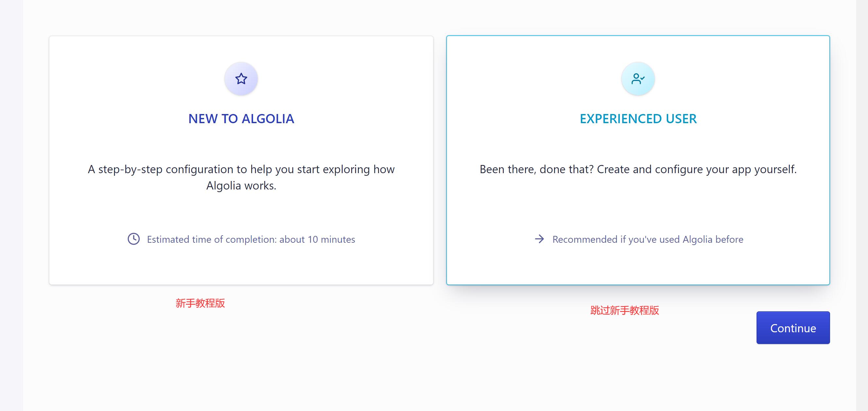The width and height of the screenshot is (868, 411).
Task: Click 'Recommended if you've used Algolia before' text
Action: coord(648,239)
